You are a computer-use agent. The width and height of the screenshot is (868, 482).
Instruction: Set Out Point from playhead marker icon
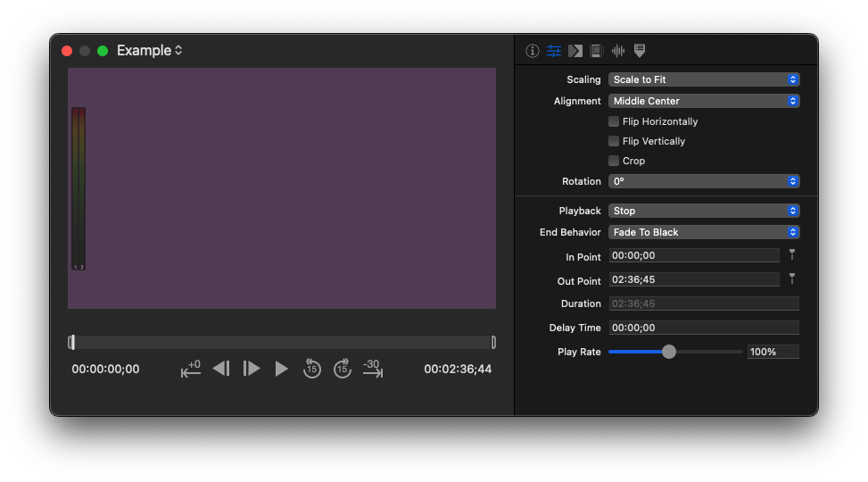coord(792,278)
